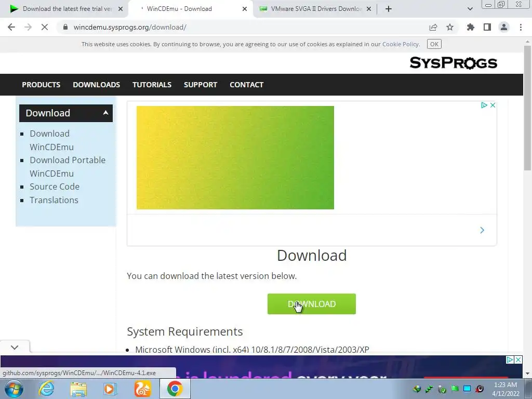Click the SysProgs logo
This screenshot has width=532, height=399.
(453, 63)
